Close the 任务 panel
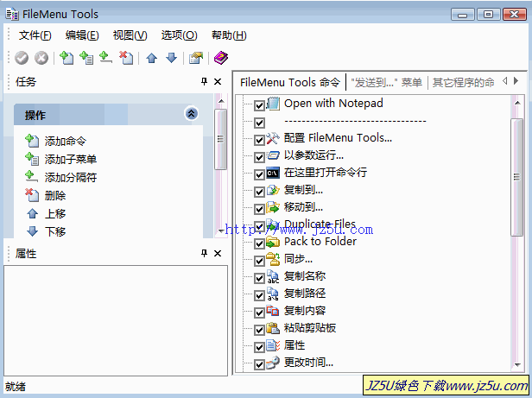This screenshot has width=532, height=398. [218, 81]
